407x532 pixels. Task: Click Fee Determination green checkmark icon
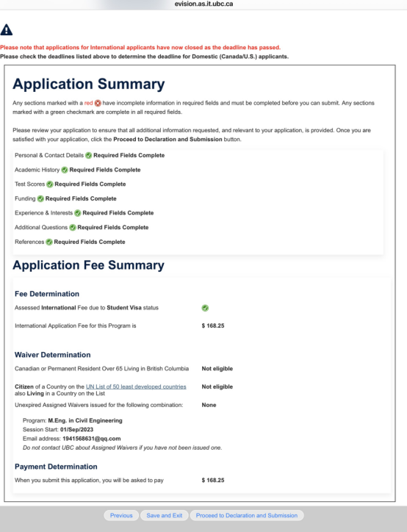205,308
